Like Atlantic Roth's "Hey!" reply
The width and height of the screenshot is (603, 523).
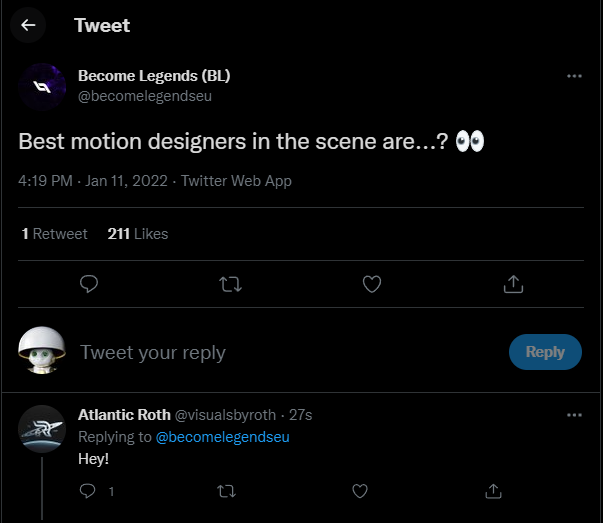pos(359,491)
